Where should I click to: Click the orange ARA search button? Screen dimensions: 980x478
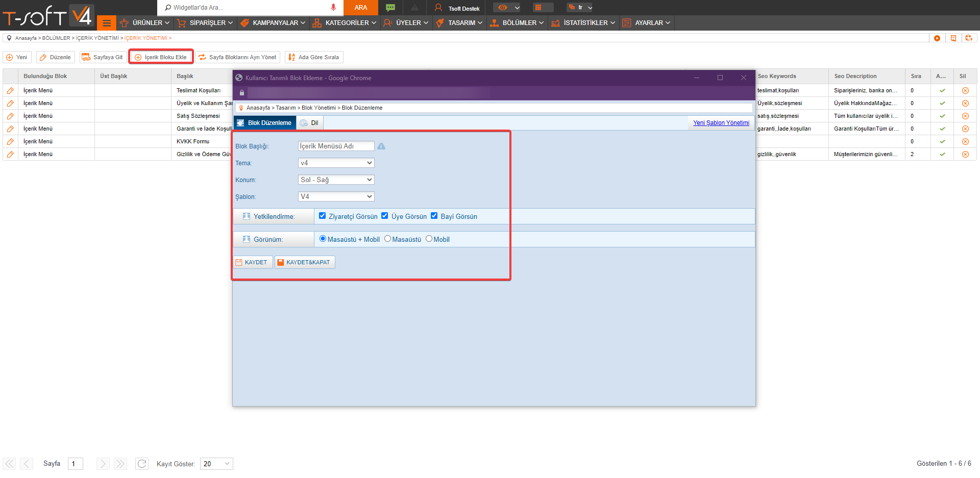[x=361, y=7]
